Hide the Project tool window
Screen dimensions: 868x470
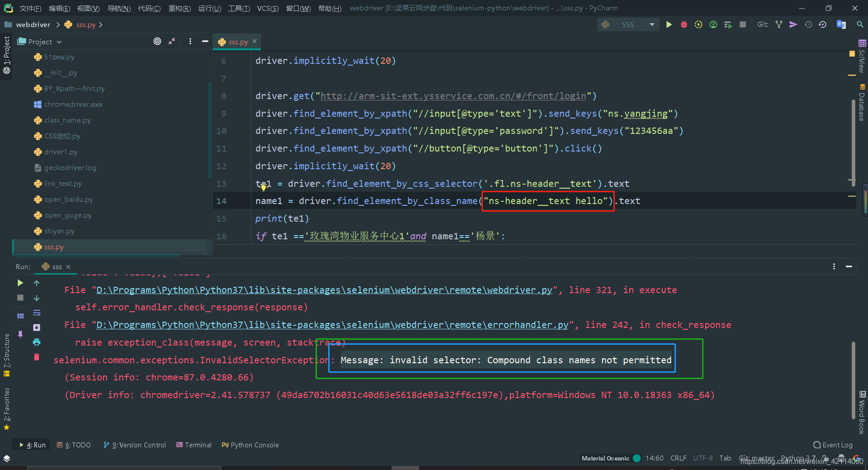click(x=205, y=41)
